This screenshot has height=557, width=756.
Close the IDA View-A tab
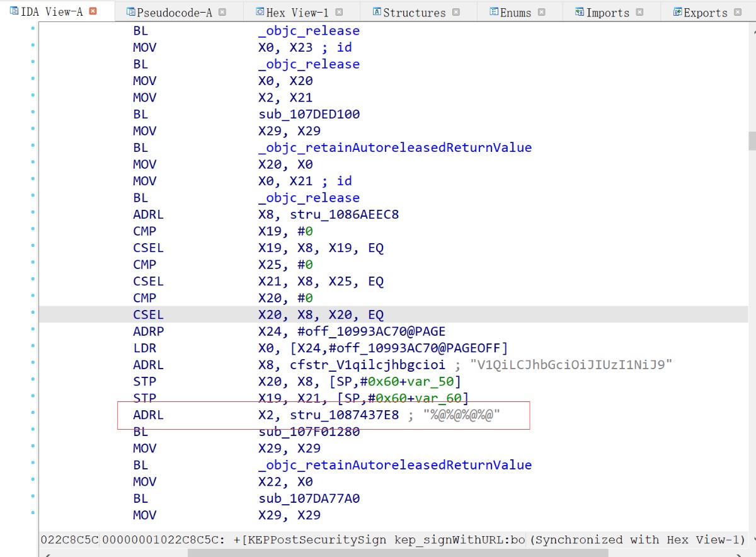[x=93, y=11]
